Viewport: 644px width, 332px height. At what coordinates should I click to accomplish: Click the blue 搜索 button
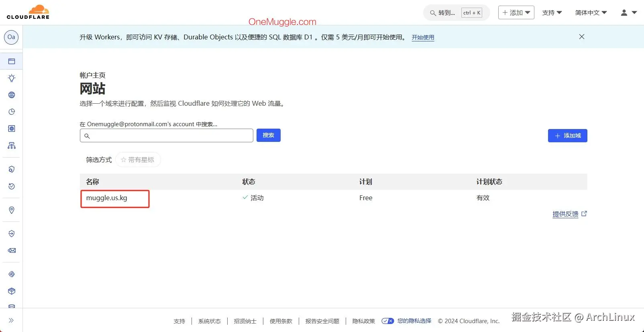pyautogui.click(x=269, y=135)
